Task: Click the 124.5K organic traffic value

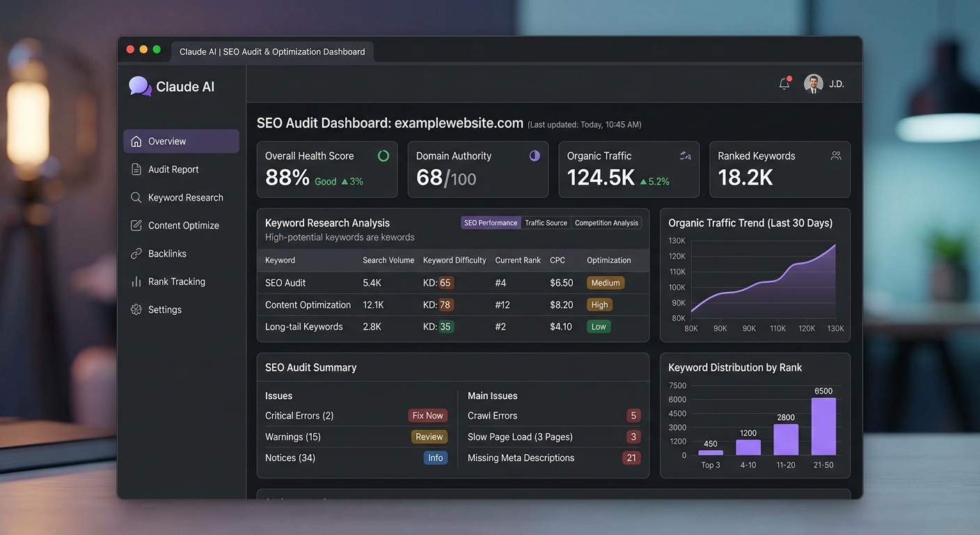Action: click(x=601, y=178)
